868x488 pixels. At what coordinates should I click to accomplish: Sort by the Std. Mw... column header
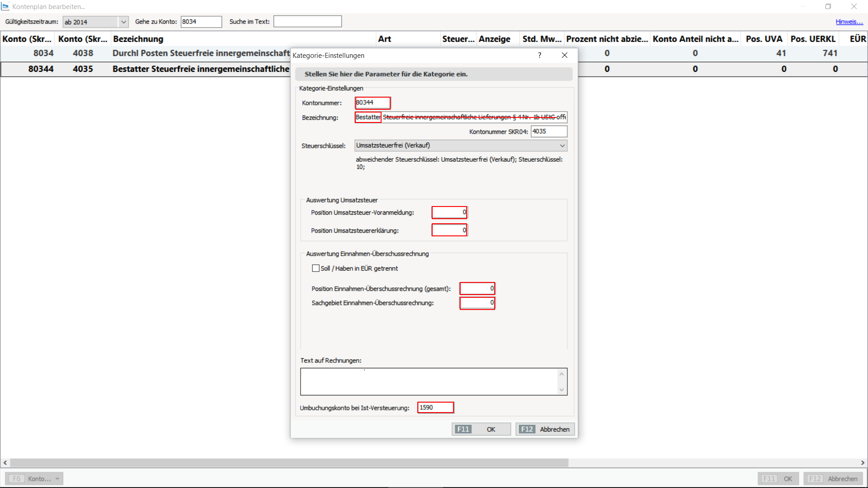(542, 39)
